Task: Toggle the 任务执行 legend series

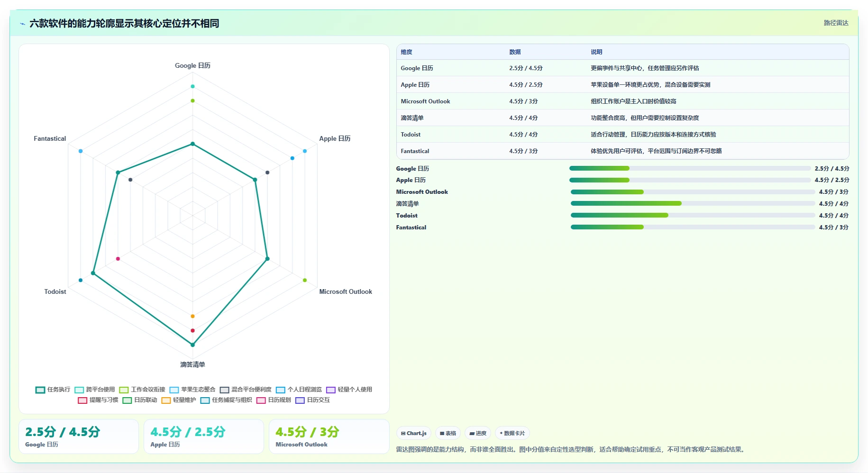Action: [53, 390]
